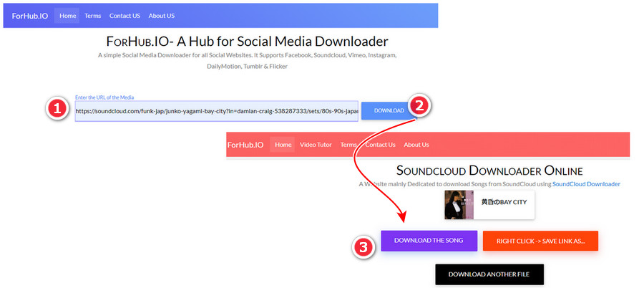Open Video Tutor in the red navbar

pyautogui.click(x=316, y=145)
